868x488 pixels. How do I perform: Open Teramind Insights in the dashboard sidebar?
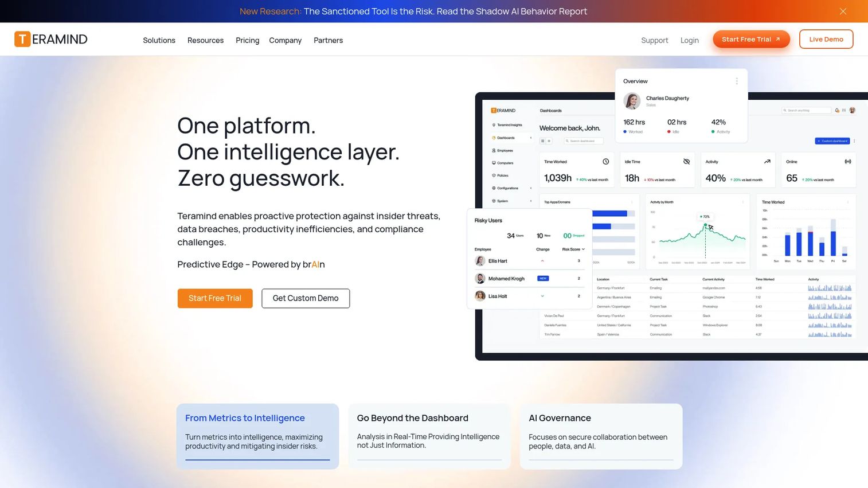point(507,125)
